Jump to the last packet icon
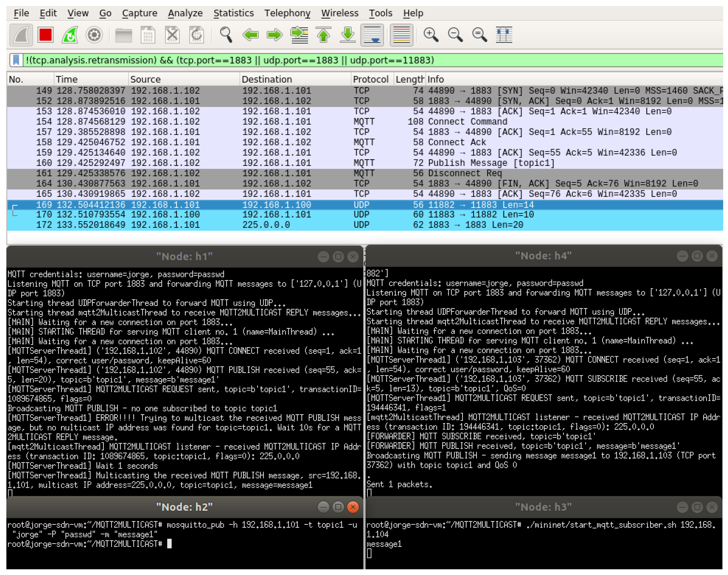The width and height of the screenshot is (728, 575). pos(348,35)
